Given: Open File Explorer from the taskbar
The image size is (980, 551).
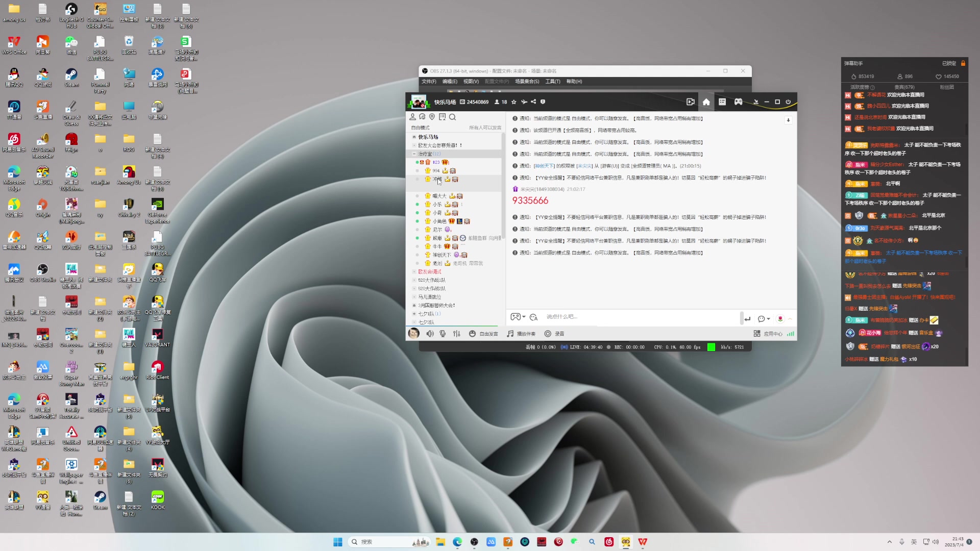Looking at the screenshot, I should click(440, 542).
